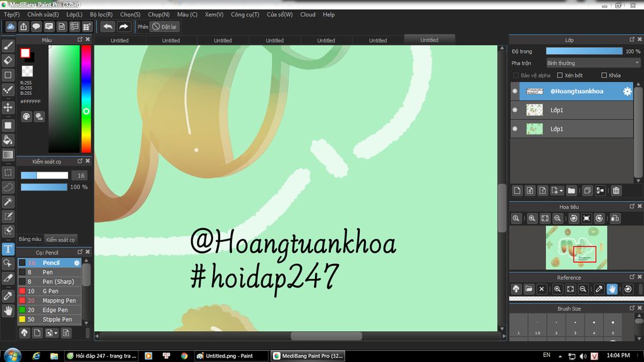Open Pencil brush settings gear

click(77, 263)
